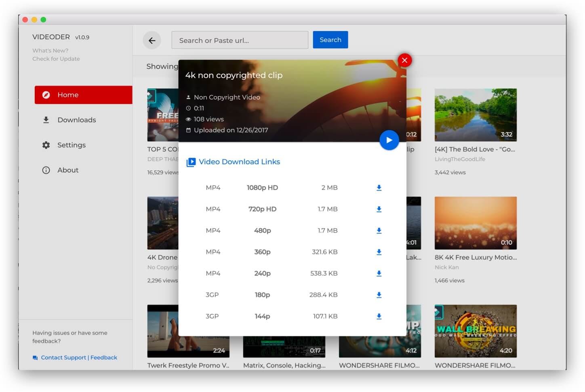Click the 720p HD quality label

[262, 209]
